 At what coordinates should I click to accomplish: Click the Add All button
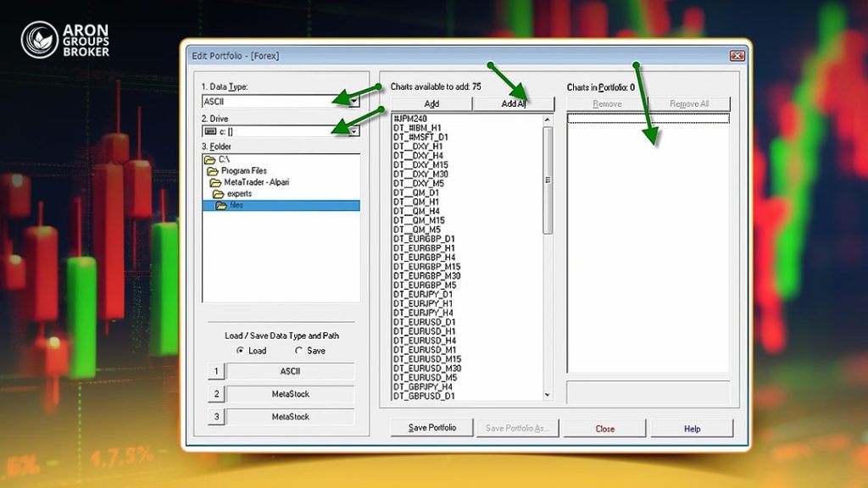[x=513, y=104]
